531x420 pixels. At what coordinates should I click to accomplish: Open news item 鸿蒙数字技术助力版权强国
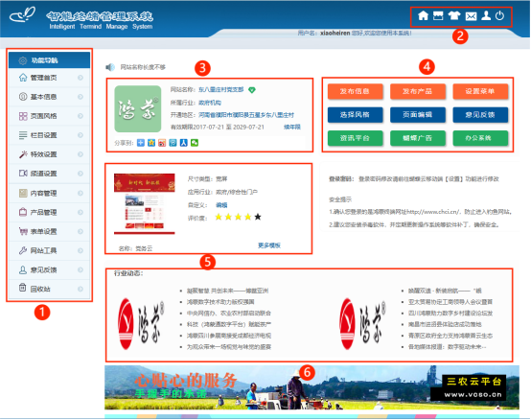220,302
